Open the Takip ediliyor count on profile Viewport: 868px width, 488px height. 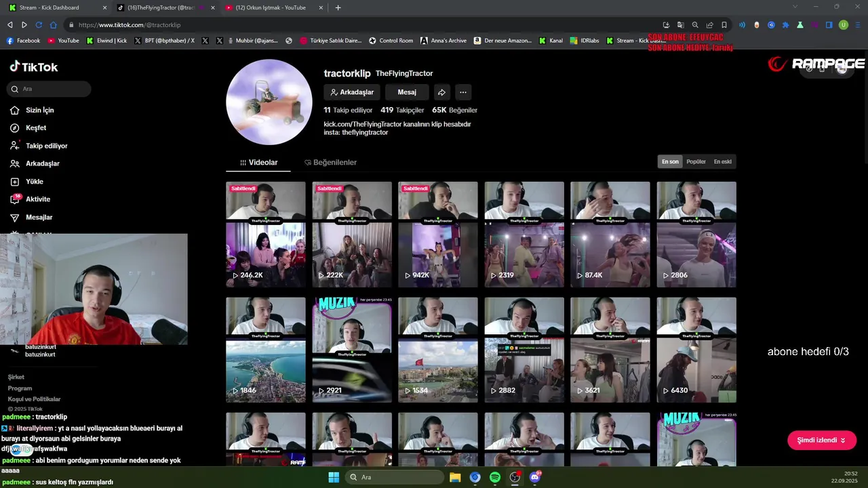pyautogui.click(x=348, y=110)
